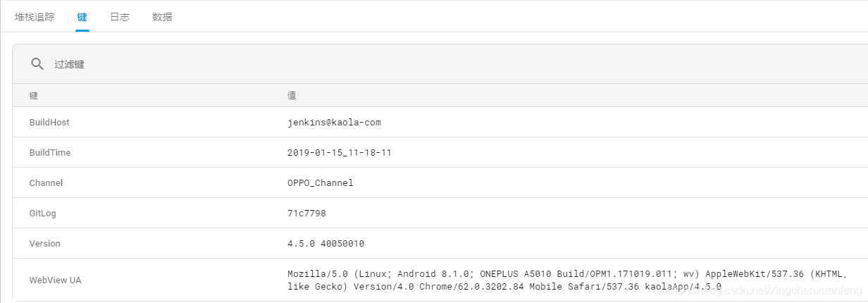Select the Version key row

click(44, 243)
